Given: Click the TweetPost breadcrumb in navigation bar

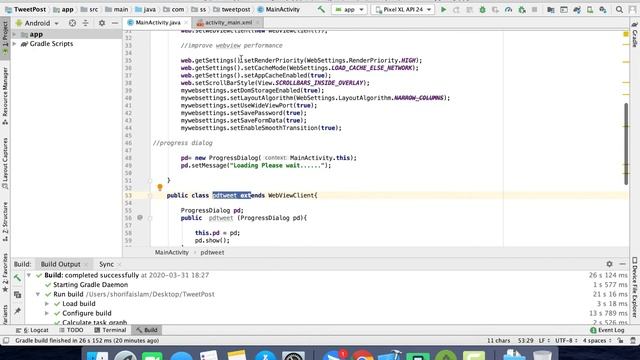Looking at the screenshot, I should pos(25,9).
